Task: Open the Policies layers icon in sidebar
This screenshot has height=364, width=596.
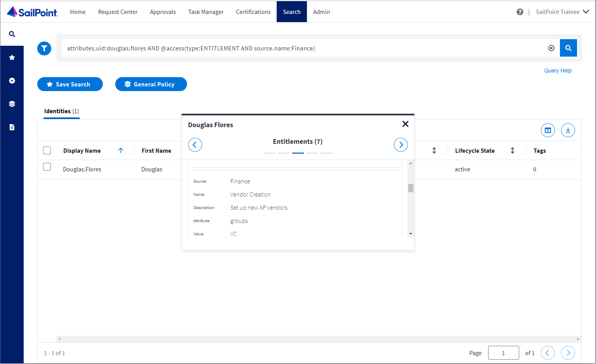Action: pos(12,104)
